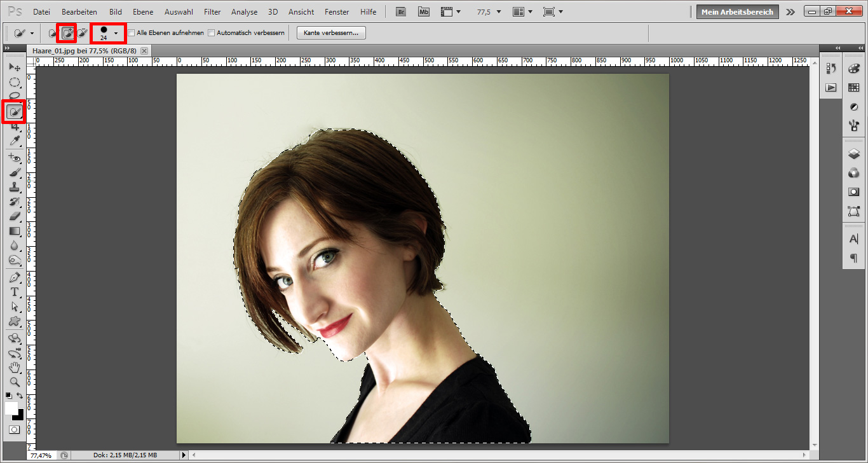868x463 pixels.
Task: Click the foreground color swatch
Action: 11,407
